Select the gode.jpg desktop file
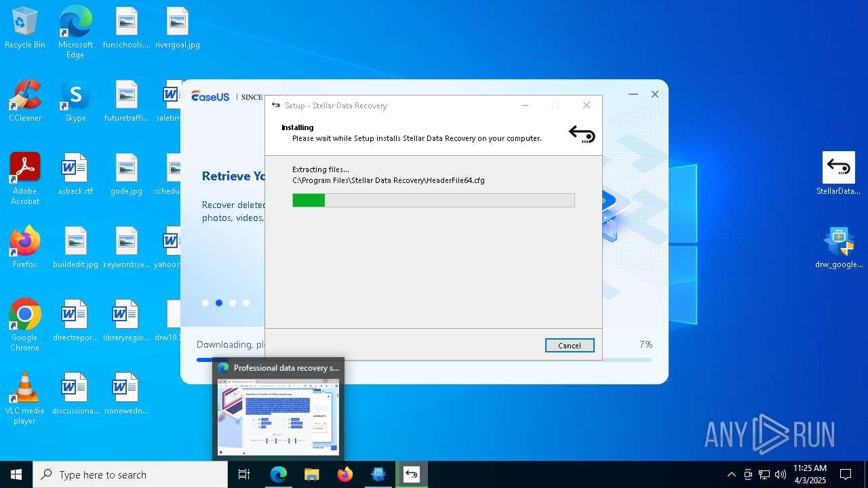868x488 pixels. coord(126,175)
